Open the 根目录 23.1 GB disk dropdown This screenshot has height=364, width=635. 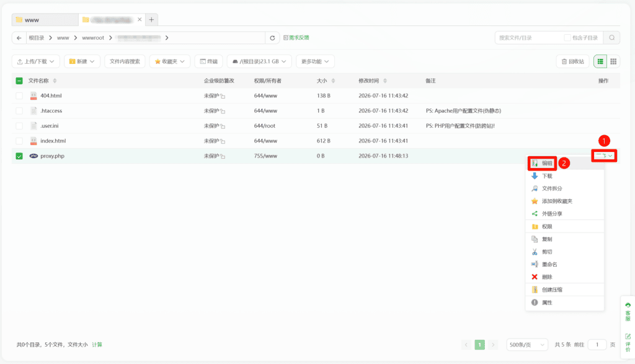259,61
